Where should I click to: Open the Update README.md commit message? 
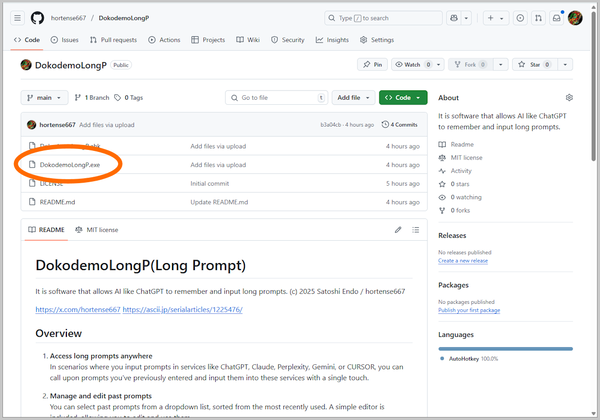[219, 202]
